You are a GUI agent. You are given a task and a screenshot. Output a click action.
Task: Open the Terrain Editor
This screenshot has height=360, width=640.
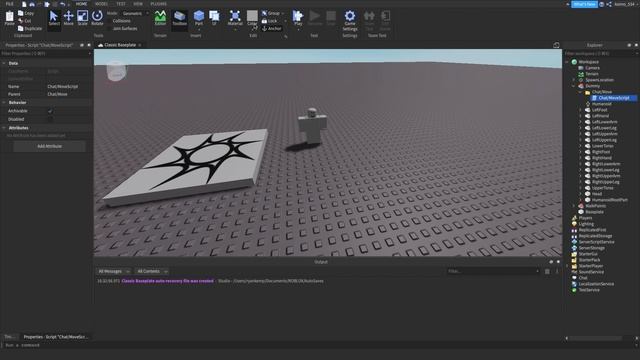coord(160,18)
